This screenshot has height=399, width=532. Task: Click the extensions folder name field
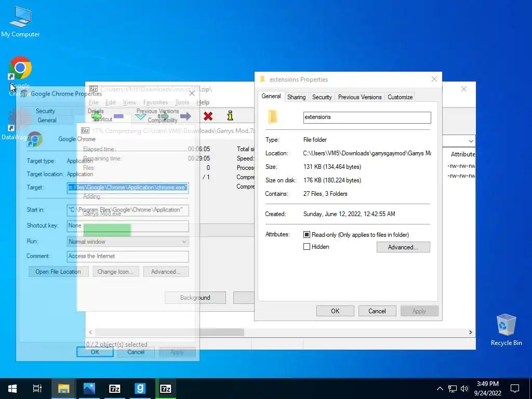click(x=367, y=117)
